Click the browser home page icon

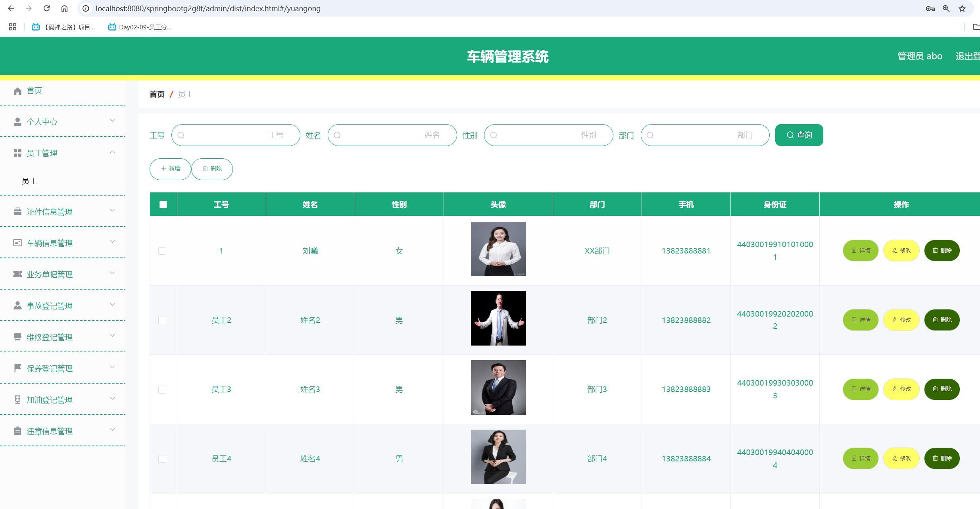click(x=64, y=8)
